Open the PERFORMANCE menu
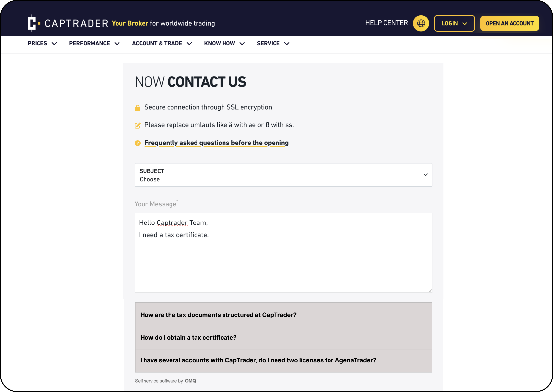The width and height of the screenshot is (553, 392). click(94, 43)
